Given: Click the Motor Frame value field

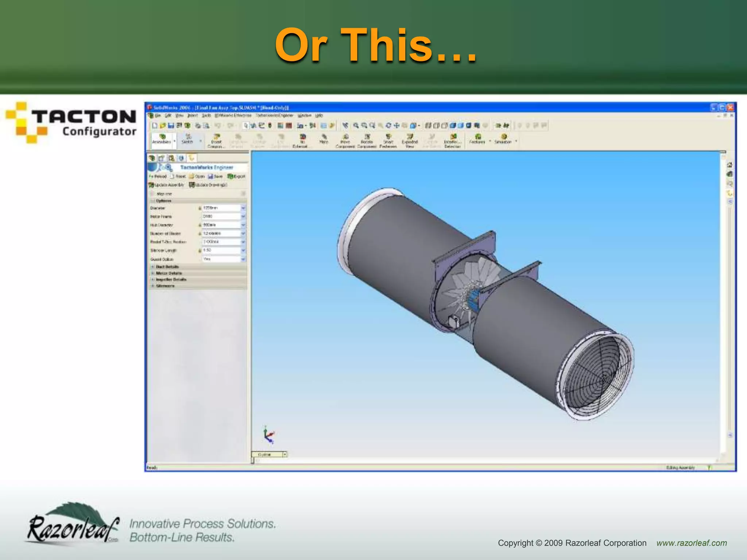Looking at the screenshot, I should pyautogui.click(x=221, y=217).
